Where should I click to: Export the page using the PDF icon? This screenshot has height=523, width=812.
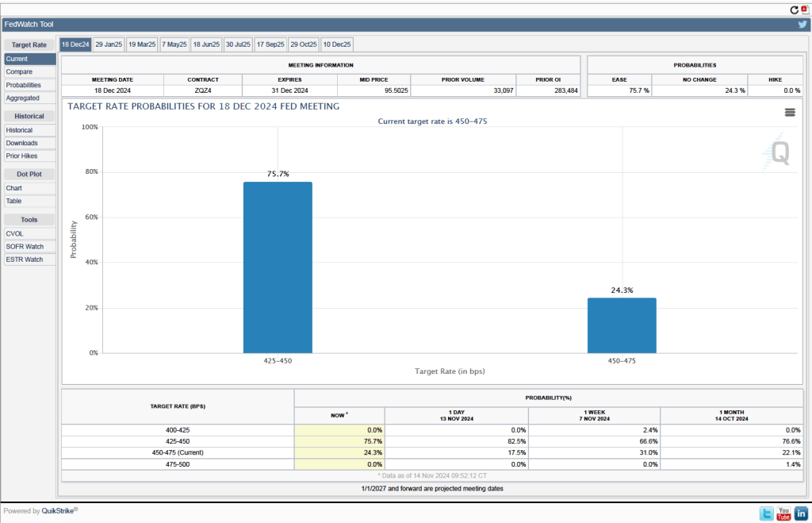click(x=804, y=10)
